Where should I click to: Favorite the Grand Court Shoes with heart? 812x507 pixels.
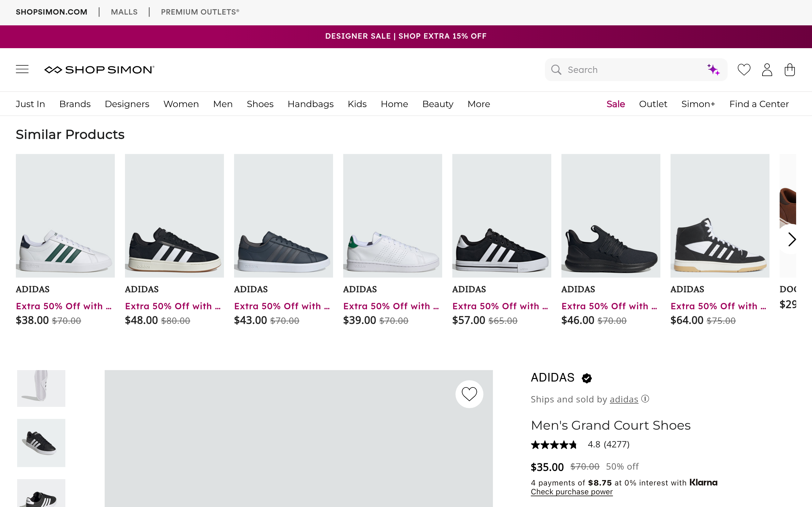coord(469,394)
